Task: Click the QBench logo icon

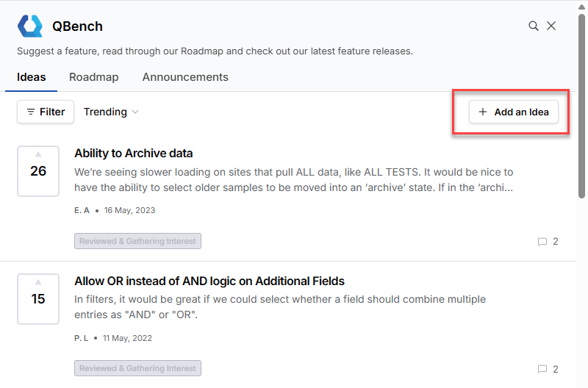Action: point(31,26)
